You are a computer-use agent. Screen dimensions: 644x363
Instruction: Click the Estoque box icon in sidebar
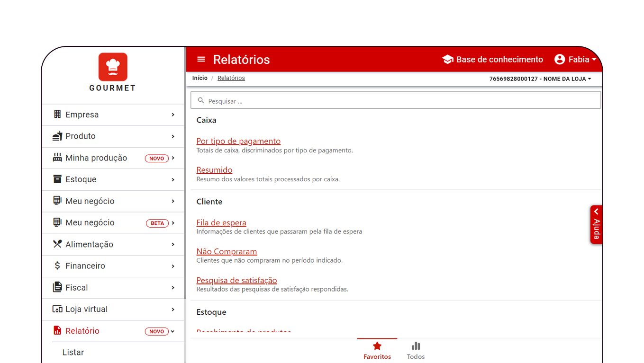[x=57, y=179]
